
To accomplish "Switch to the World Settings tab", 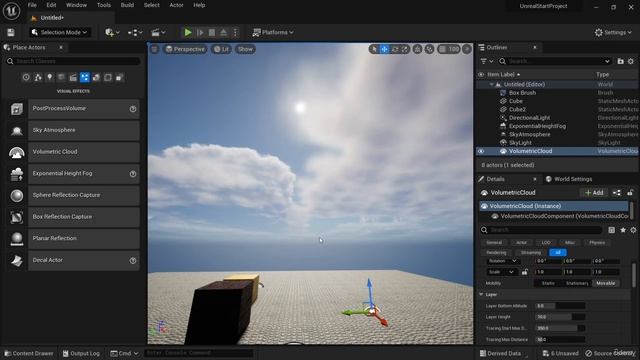I will point(569,179).
